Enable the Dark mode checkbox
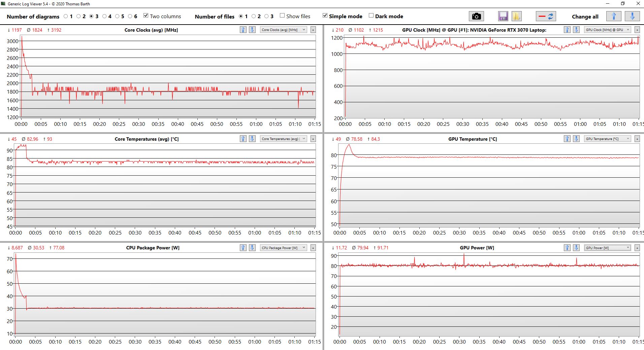The width and height of the screenshot is (644, 350). (x=371, y=15)
